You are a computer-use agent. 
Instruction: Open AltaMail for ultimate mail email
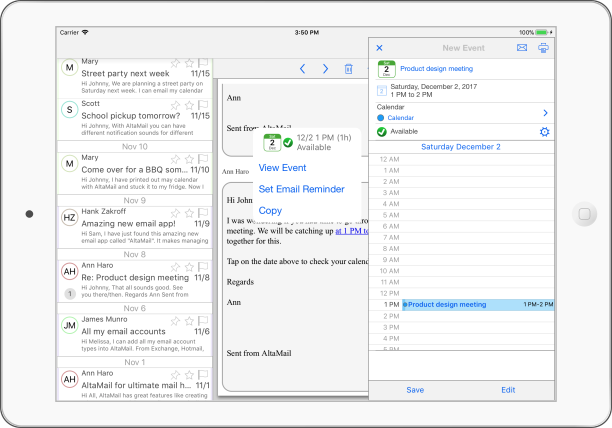point(135,384)
